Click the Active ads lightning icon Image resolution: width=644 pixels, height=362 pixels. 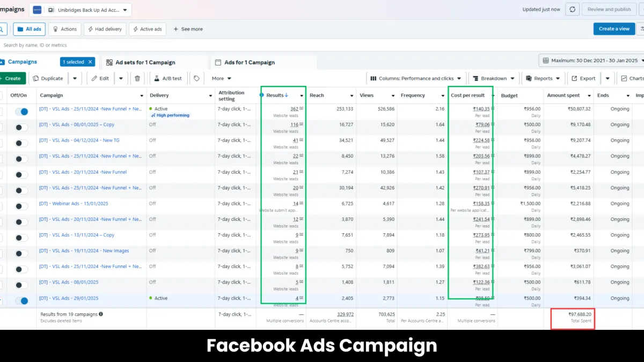(135, 29)
